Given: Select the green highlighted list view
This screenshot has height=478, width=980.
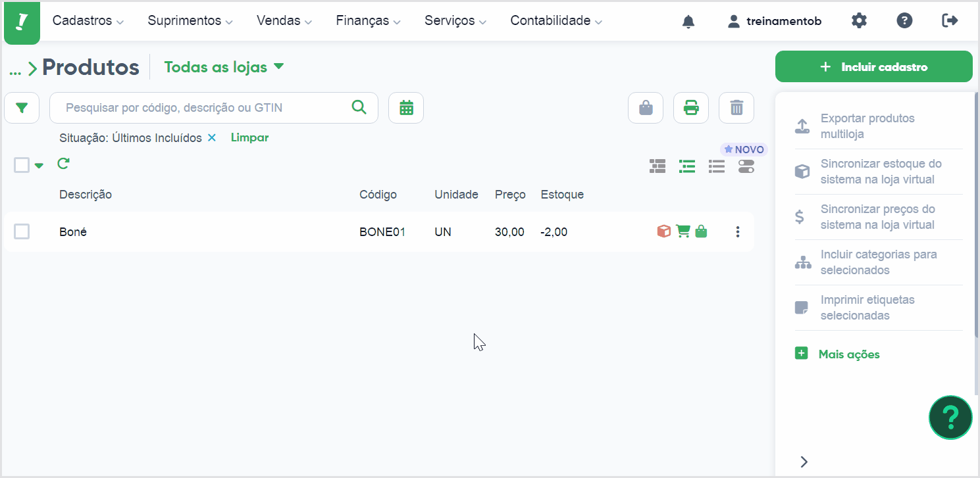Looking at the screenshot, I should [687, 166].
